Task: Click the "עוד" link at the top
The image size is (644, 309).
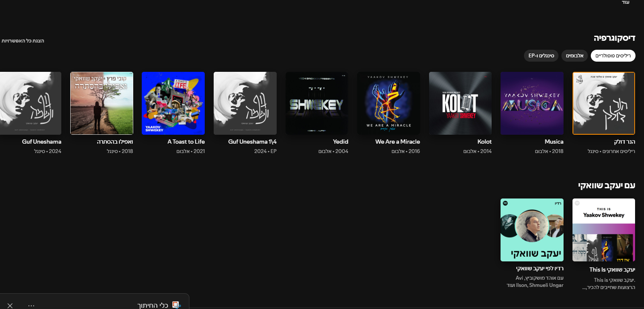Action: point(625,3)
